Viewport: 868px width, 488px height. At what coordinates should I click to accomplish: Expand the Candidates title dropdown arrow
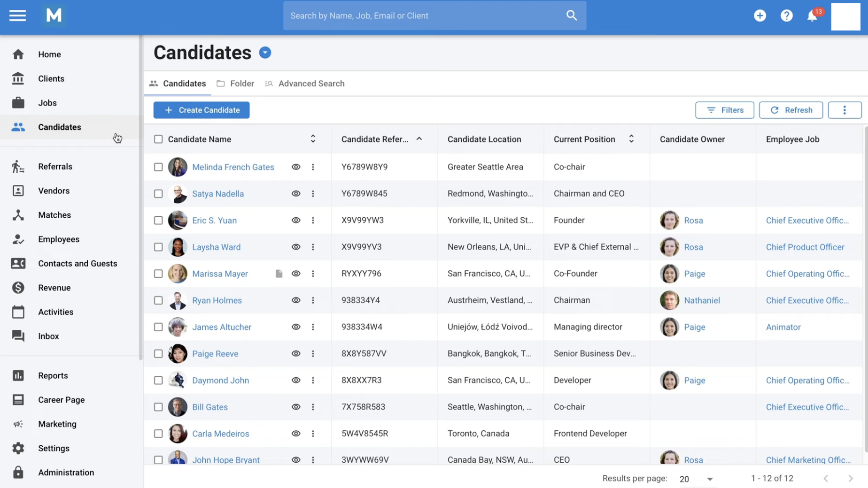pos(265,53)
